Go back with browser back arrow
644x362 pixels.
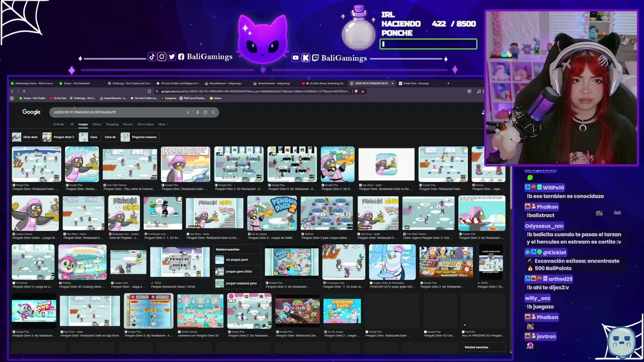coord(12,92)
